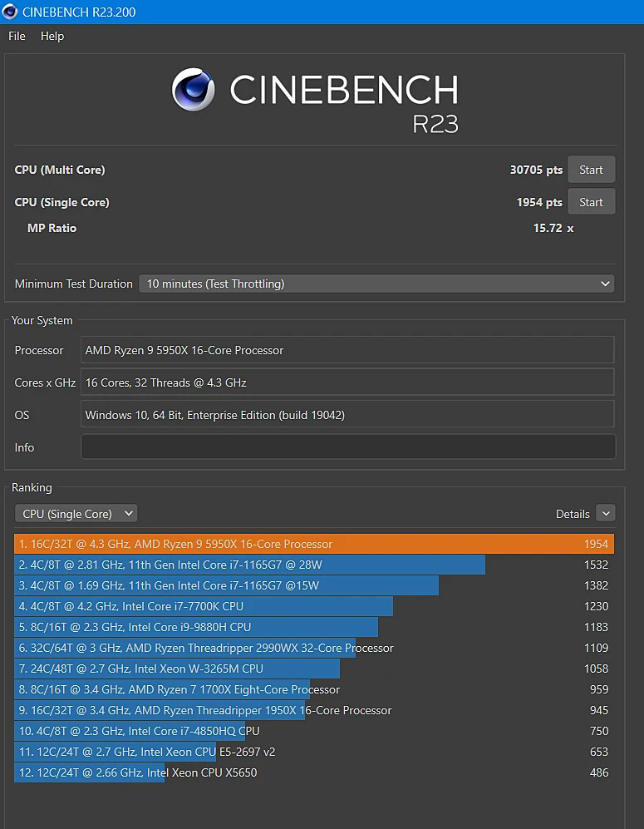The height and width of the screenshot is (829, 644).
Task: Click the OS version field
Action: coord(347,415)
